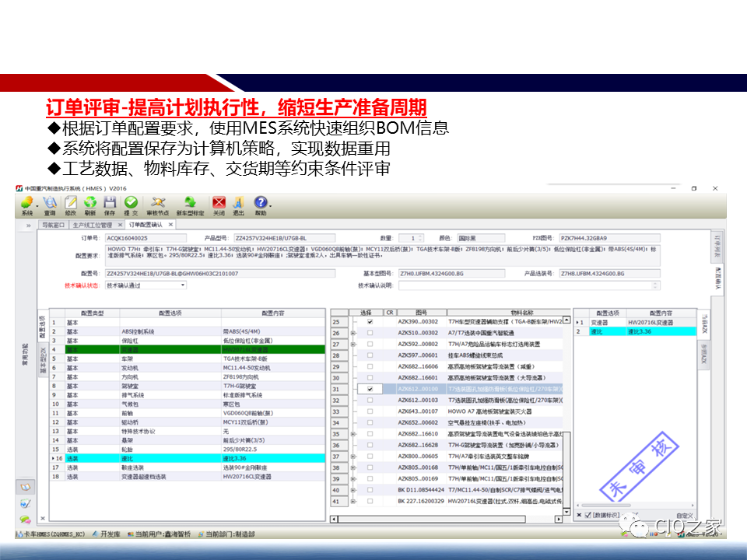Screen dimensions: 747x560
Task: Click the 保存 save floppy icon
Action: click(x=110, y=203)
